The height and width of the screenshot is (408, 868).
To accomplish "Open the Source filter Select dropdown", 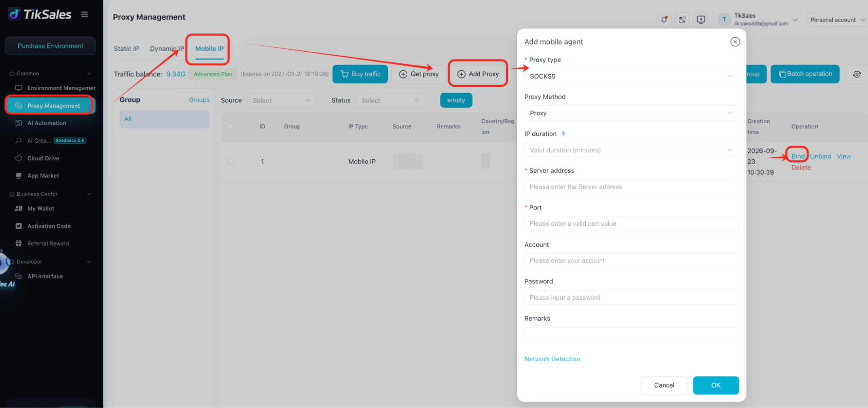I will click(282, 101).
